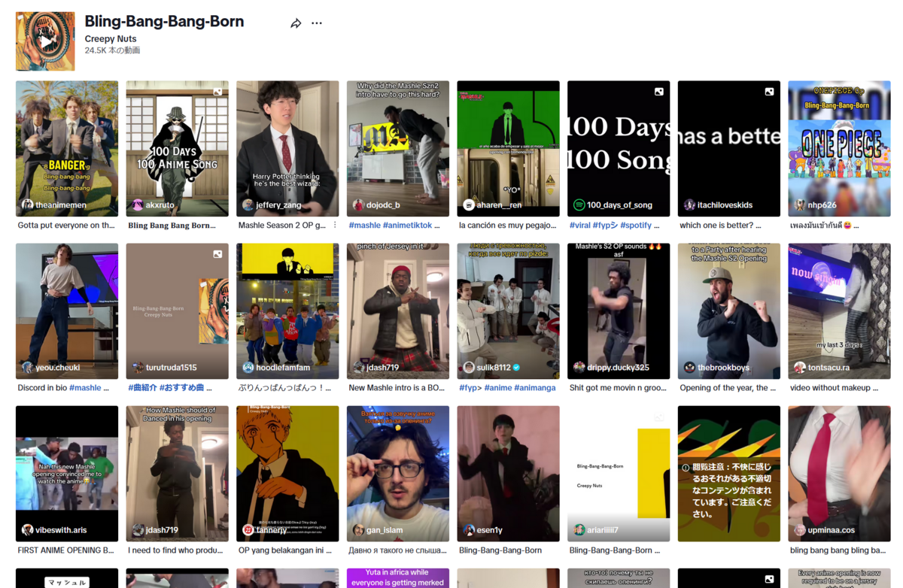The width and height of the screenshot is (903, 588).
Task: Click caption 'FIRST ANIME OPENING B...'
Action: point(66,550)
